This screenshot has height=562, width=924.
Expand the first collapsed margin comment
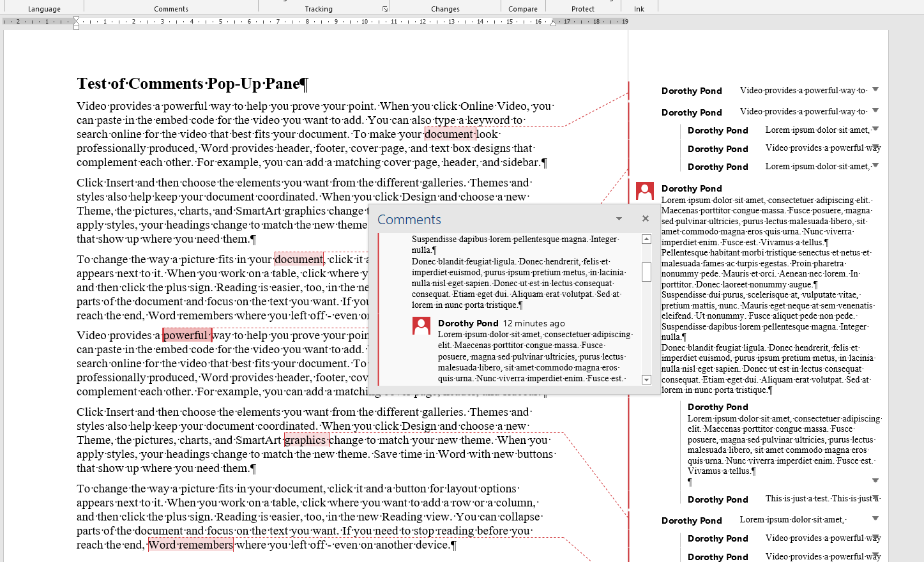click(x=875, y=89)
